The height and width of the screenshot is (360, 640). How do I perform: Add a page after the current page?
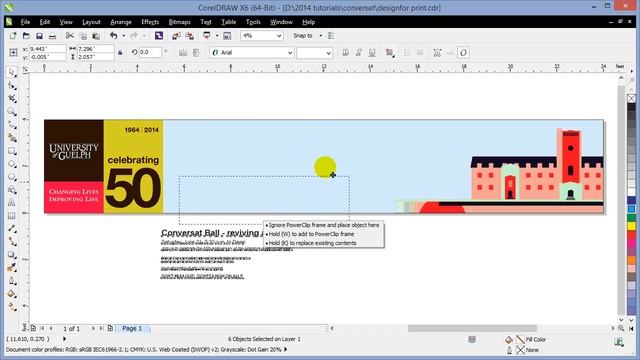[110, 328]
